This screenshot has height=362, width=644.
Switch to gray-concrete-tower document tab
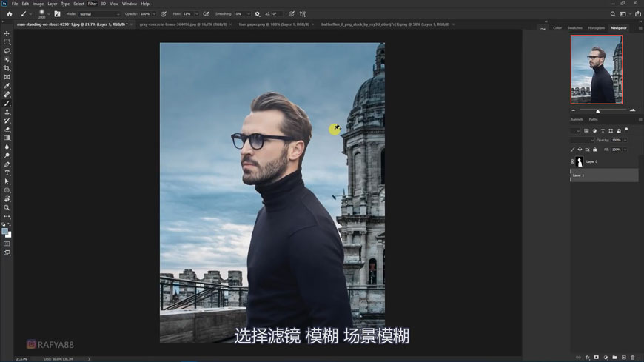click(183, 24)
